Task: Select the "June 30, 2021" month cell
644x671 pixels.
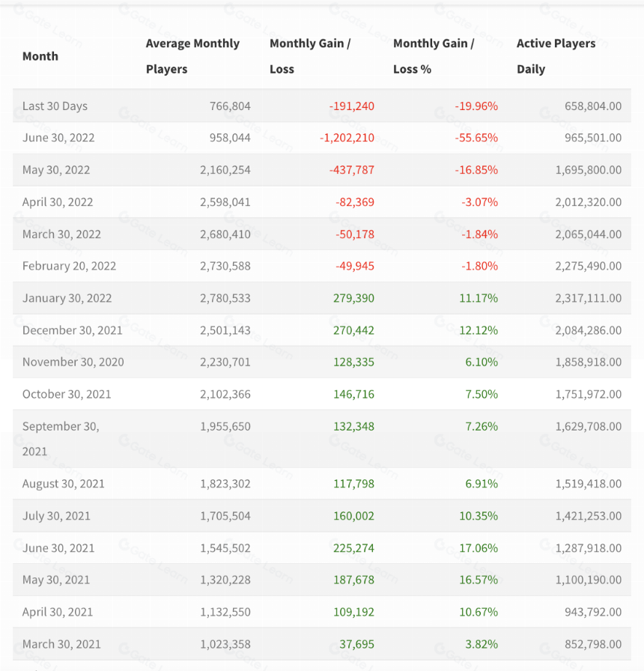Action: (58, 547)
